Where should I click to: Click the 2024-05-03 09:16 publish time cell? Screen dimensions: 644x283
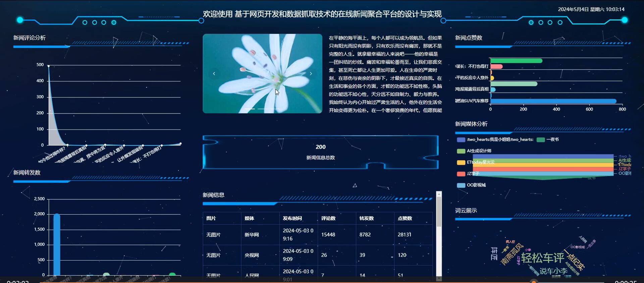[x=298, y=235]
